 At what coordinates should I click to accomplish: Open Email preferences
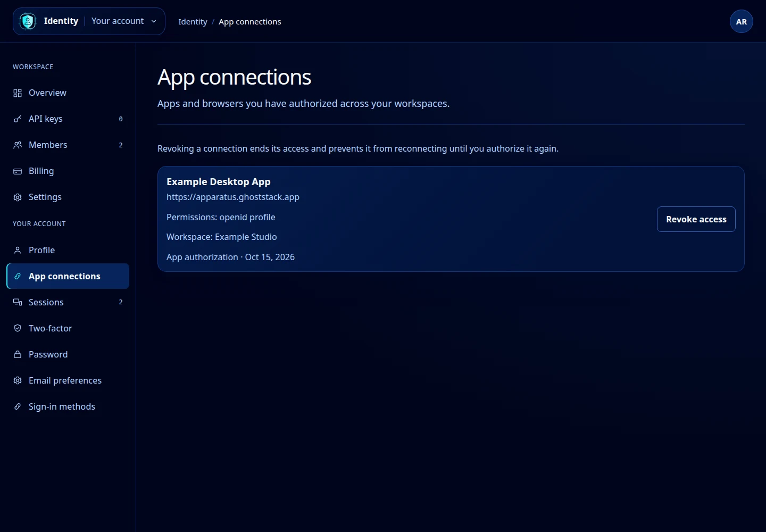point(68,380)
